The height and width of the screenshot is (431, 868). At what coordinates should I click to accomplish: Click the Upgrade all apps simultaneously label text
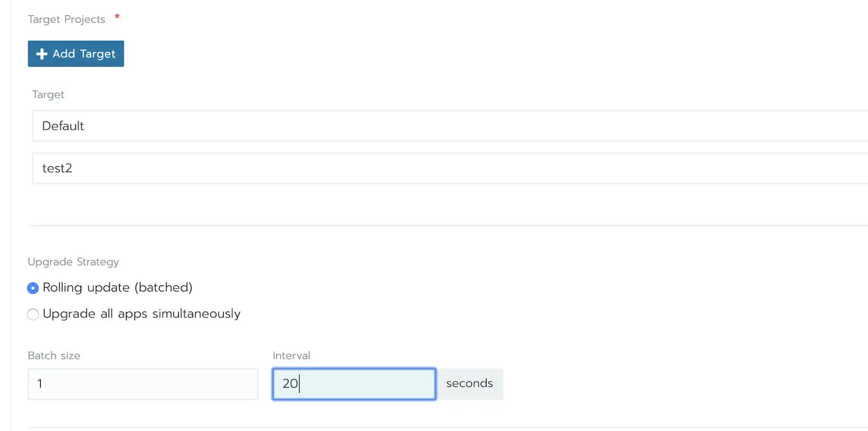[x=141, y=314]
